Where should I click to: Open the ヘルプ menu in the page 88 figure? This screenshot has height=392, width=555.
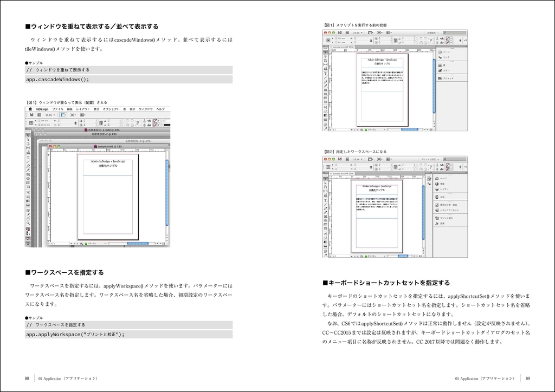click(x=160, y=109)
